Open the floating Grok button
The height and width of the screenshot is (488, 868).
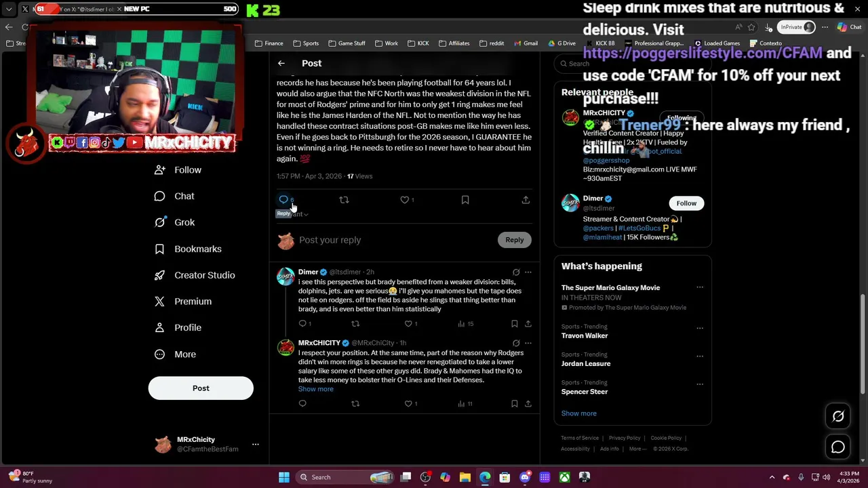tap(838, 417)
